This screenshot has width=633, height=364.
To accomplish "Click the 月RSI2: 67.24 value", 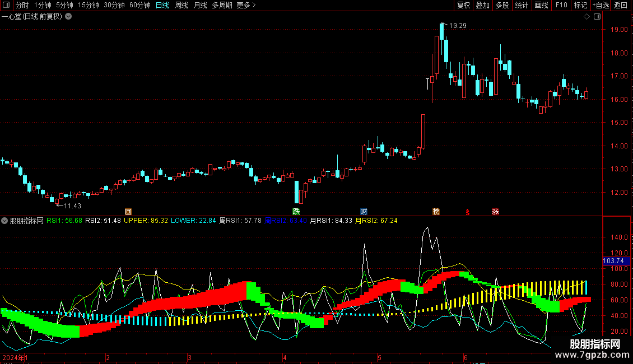I will [x=376, y=221].
